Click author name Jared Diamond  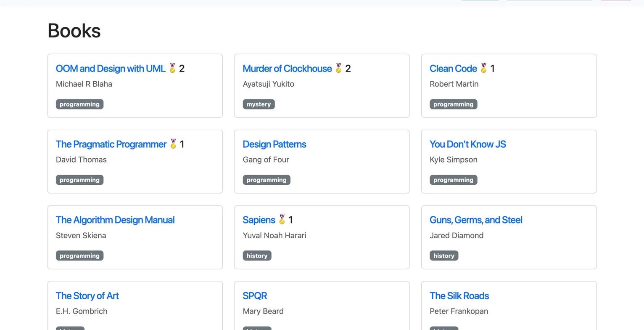click(x=457, y=235)
